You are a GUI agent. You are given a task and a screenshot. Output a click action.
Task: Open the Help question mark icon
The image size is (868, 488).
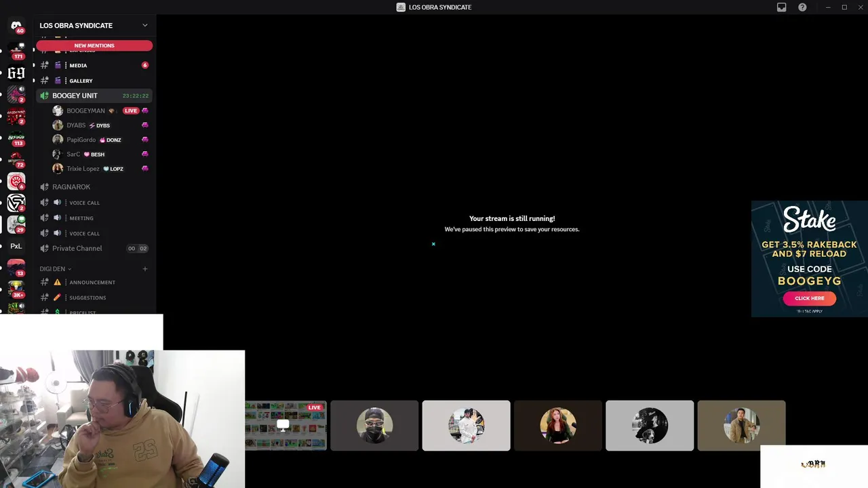tap(802, 7)
